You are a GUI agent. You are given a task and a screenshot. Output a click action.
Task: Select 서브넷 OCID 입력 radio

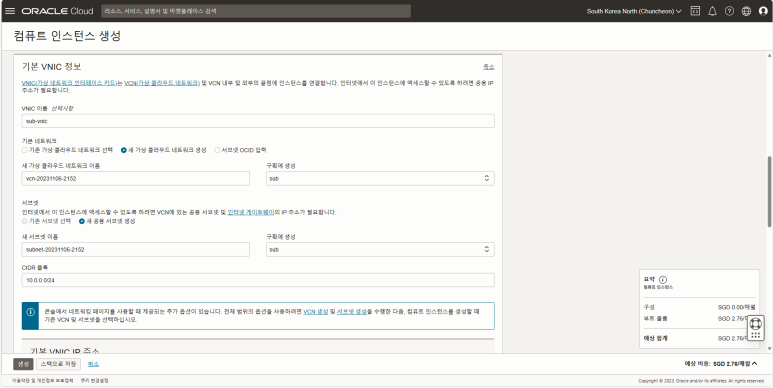[217, 150]
